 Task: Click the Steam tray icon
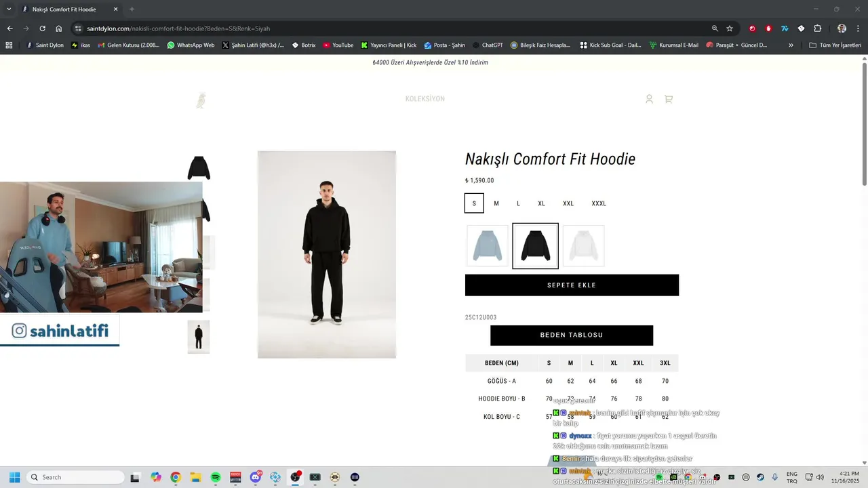click(760, 477)
